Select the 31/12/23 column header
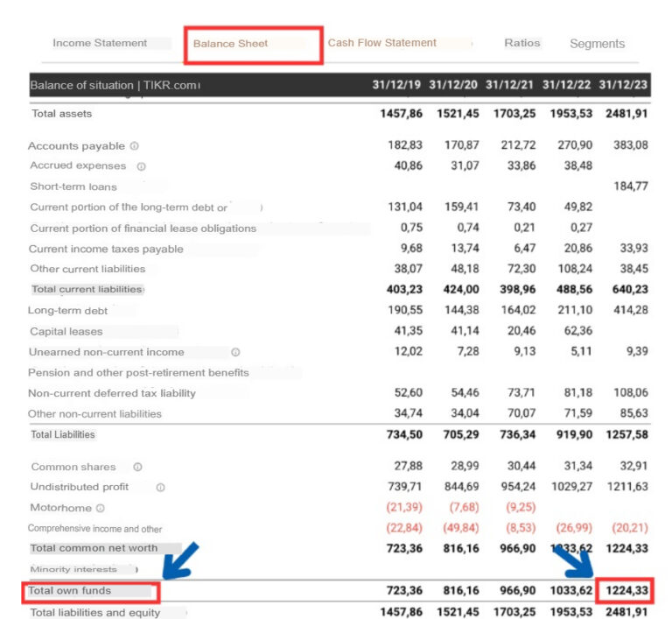 tap(624, 85)
